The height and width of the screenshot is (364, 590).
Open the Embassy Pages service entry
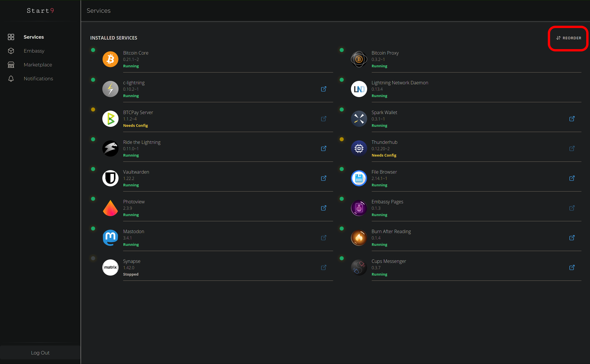tap(387, 202)
